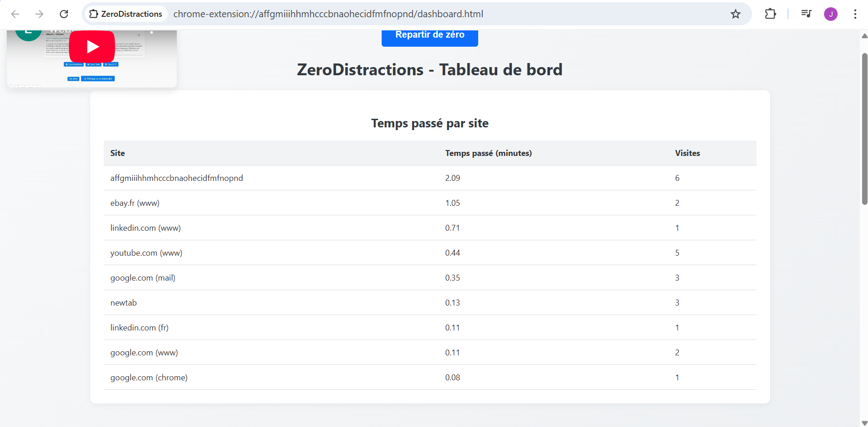Click the 0.35 minutes value

click(x=452, y=278)
